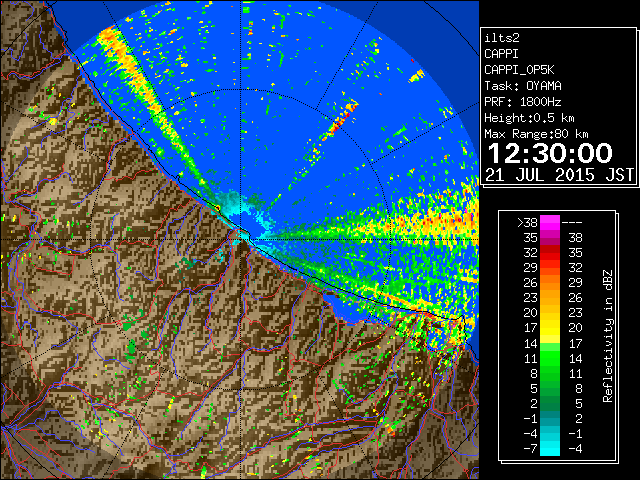Click the date 21 JUL 2015 JST
This screenshot has height=480, width=640.
pos(559,175)
